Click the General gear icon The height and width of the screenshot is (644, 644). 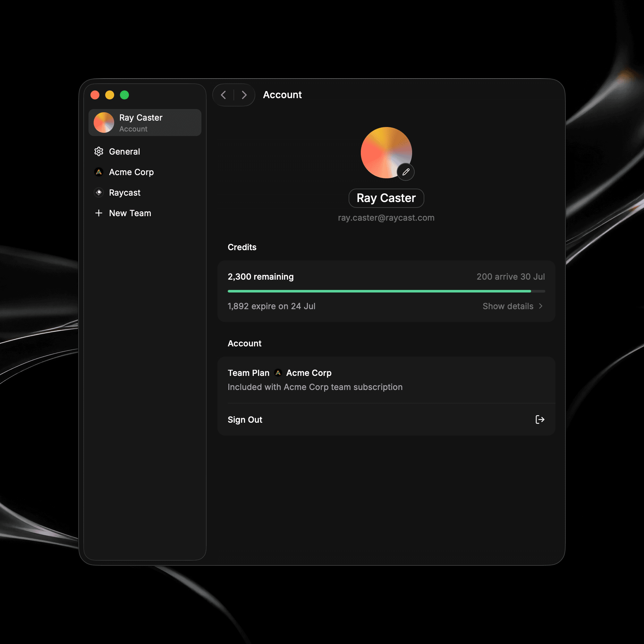(99, 151)
